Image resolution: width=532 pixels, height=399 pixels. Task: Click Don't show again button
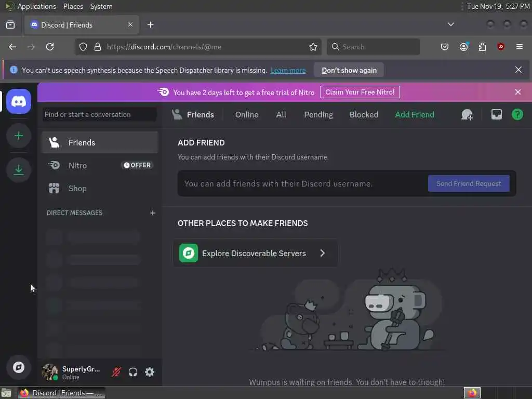(349, 70)
